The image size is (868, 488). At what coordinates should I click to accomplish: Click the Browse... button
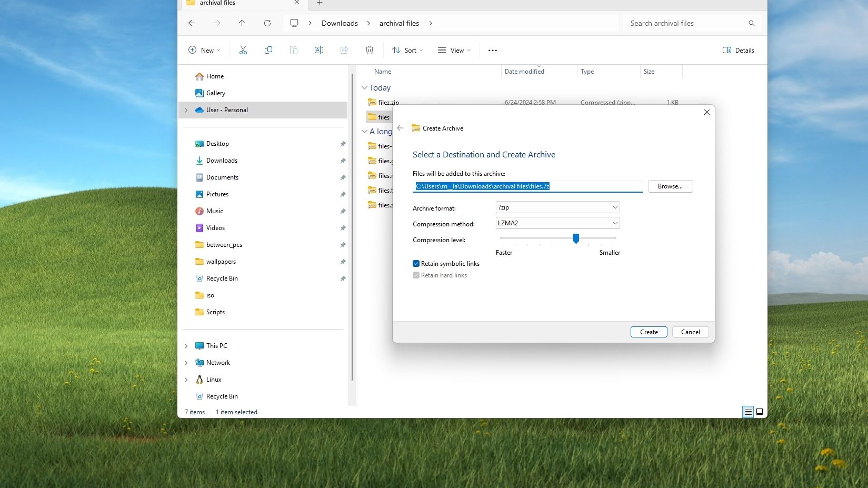click(670, 186)
